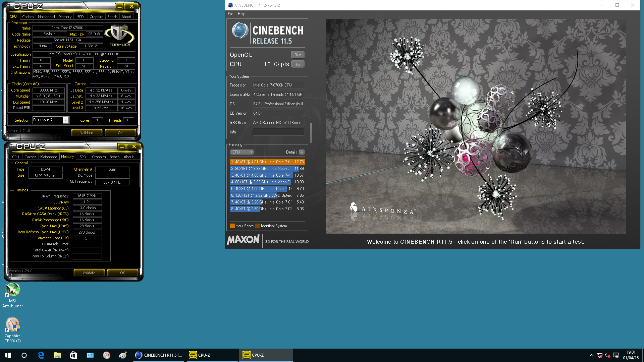Open the paint palette app on taskbar
The height and width of the screenshot is (362, 644).
[123, 355]
